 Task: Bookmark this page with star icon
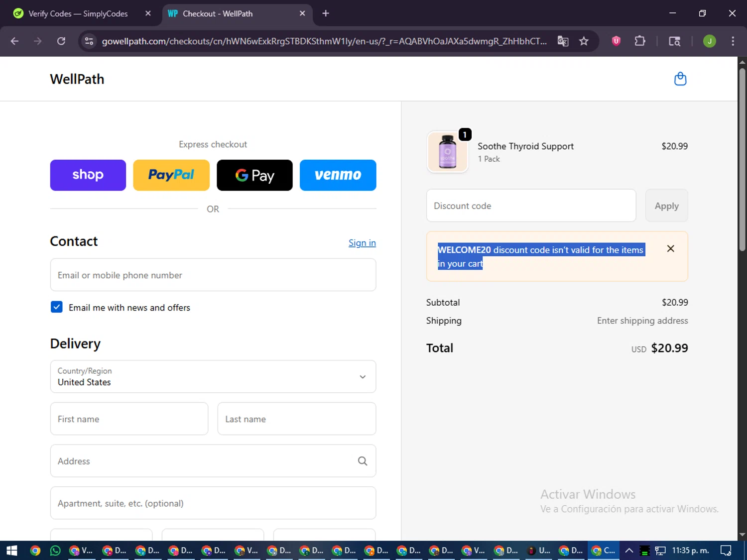pos(584,41)
